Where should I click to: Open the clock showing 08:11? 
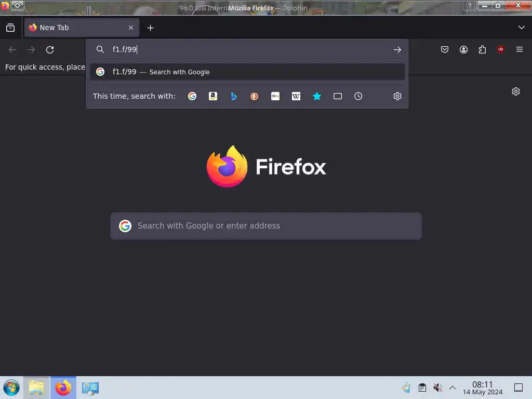483,388
